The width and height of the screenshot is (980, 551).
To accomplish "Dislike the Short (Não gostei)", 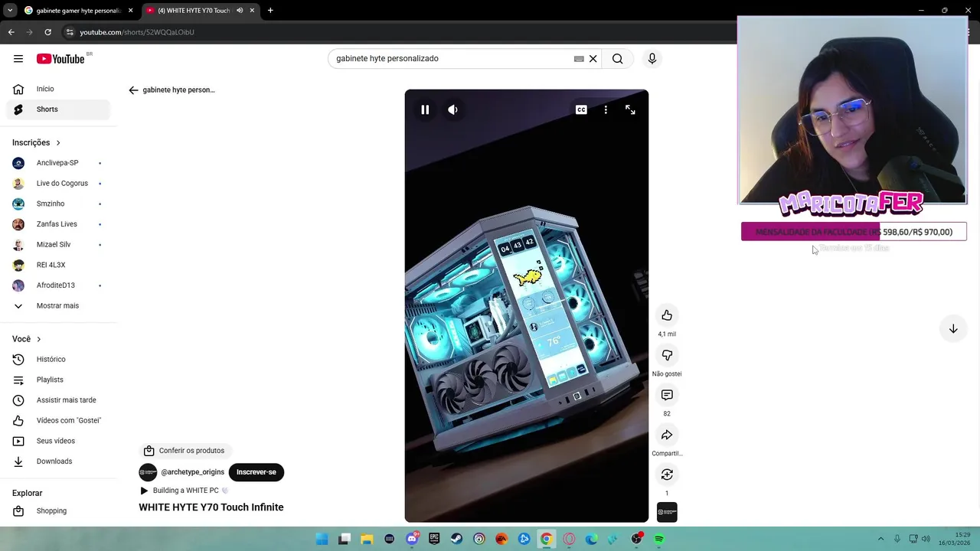I will [667, 355].
